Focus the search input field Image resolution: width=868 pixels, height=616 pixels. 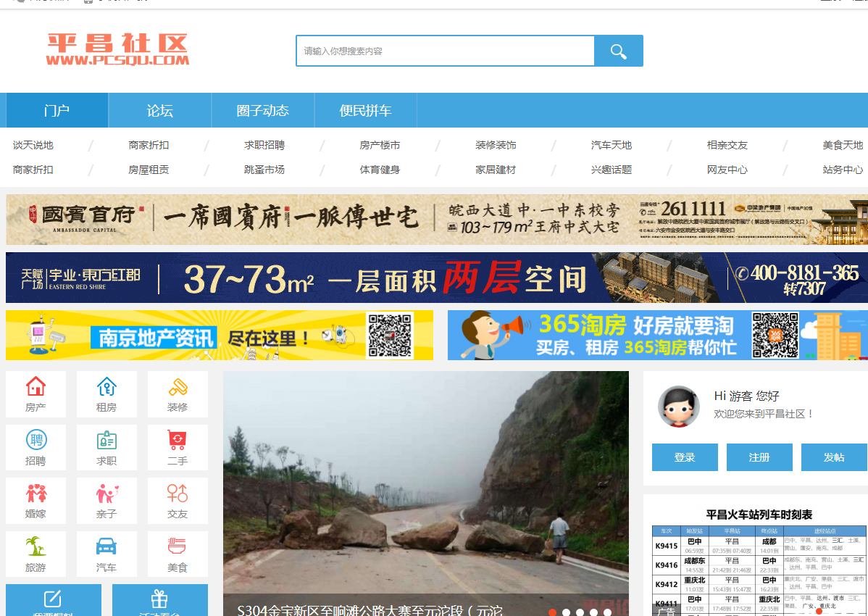click(x=446, y=51)
